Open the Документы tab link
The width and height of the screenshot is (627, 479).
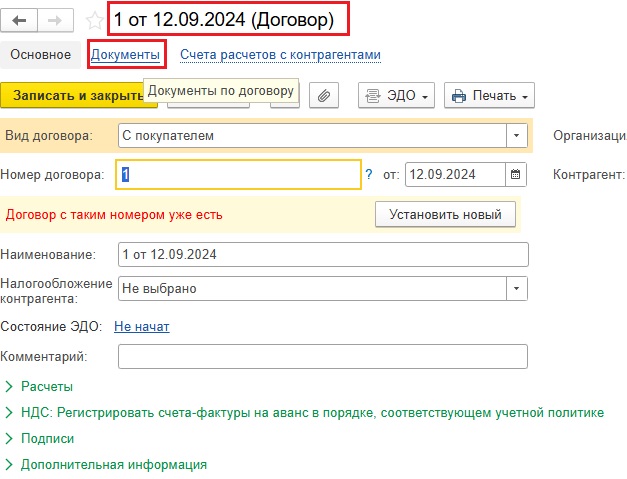coord(125,54)
